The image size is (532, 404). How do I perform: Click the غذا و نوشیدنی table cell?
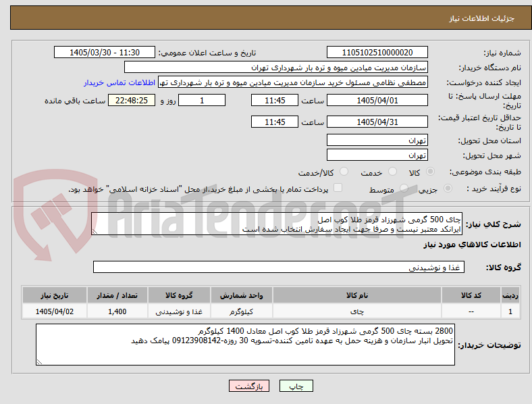point(179,311)
